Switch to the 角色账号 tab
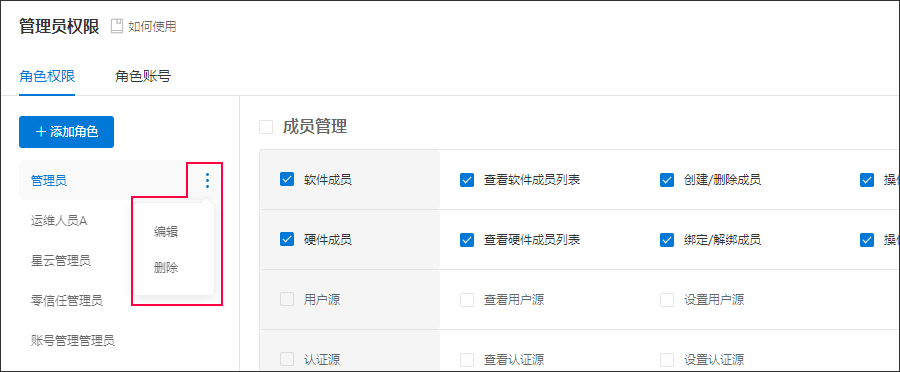 143,76
